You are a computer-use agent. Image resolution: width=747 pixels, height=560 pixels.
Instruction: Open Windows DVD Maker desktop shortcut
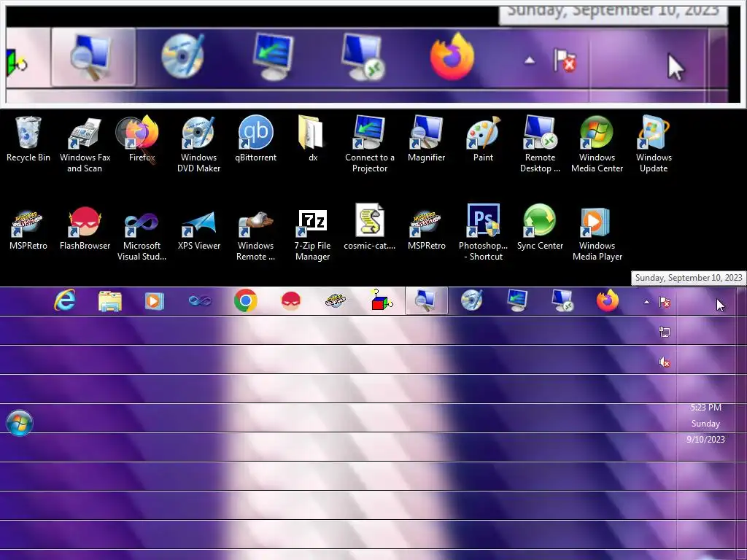click(198, 144)
